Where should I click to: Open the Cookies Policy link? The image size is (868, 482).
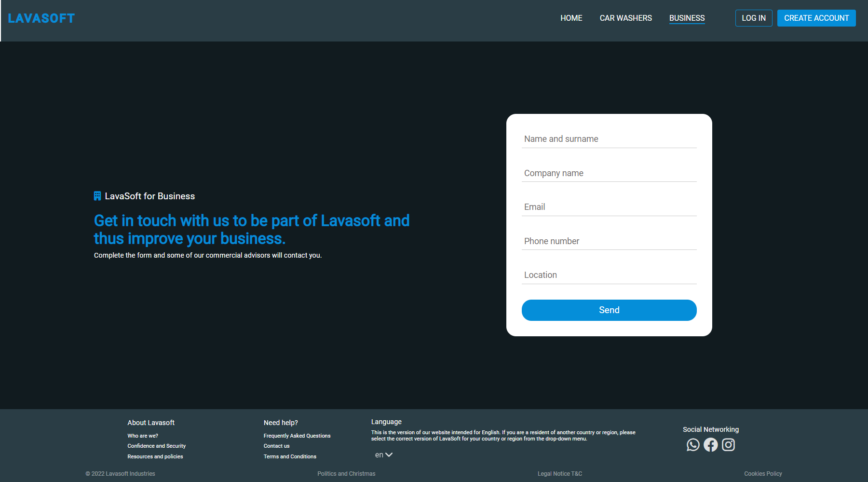(763, 473)
